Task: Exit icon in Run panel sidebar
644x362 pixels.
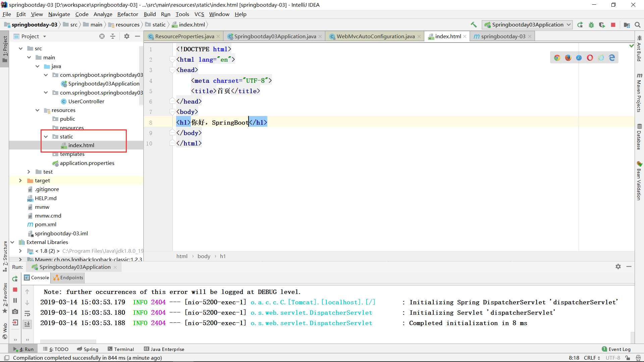Action: click(x=15, y=322)
